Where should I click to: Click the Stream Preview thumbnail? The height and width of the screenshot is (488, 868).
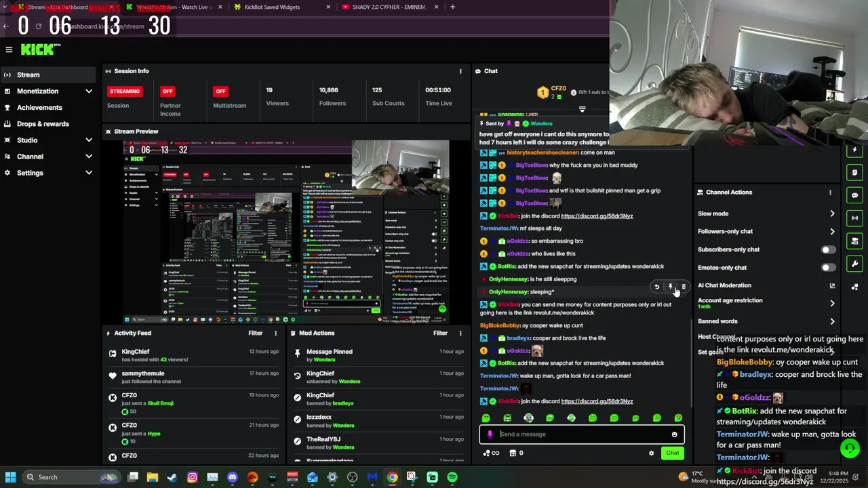tap(286, 232)
